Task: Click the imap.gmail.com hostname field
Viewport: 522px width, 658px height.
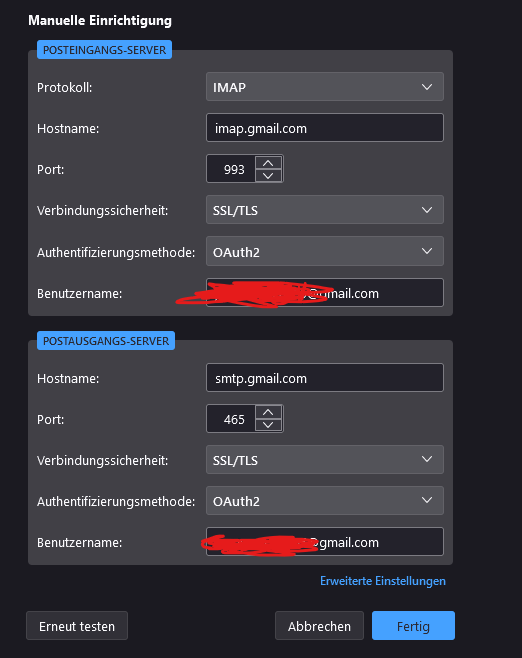Action: point(325,128)
